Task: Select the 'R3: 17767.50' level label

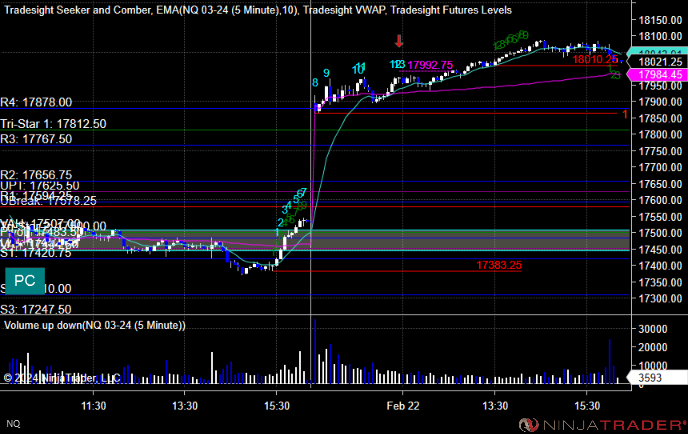Action: pyautogui.click(x=36, y=139)
